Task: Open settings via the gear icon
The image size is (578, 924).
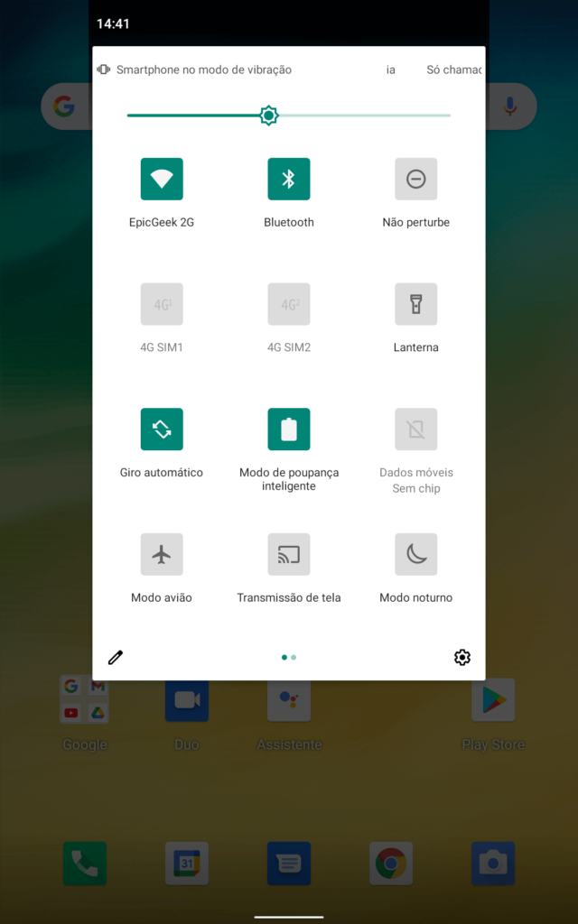Action: (462, 658)
